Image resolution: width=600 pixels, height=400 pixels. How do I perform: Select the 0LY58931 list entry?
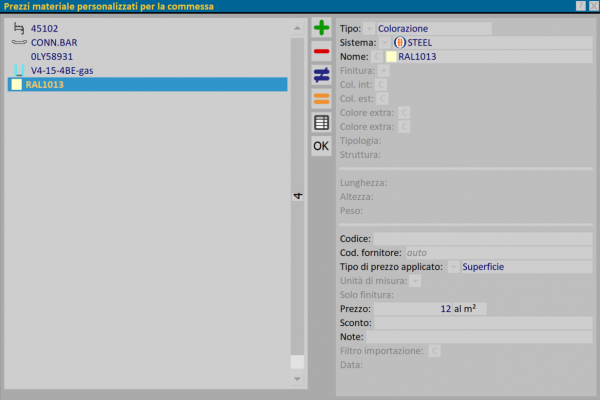coord(52,57)
